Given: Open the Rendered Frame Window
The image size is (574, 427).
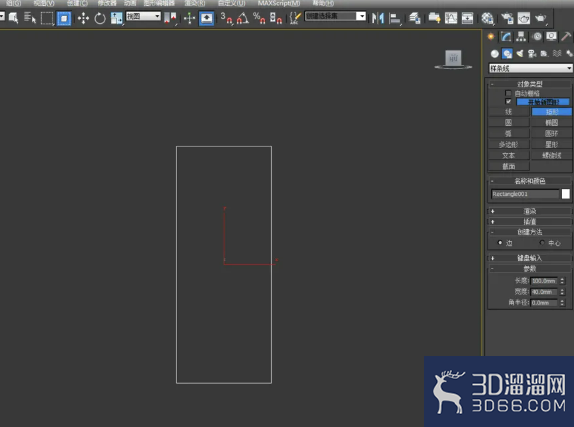Looking at the screenshot, I should pos(523,18).
